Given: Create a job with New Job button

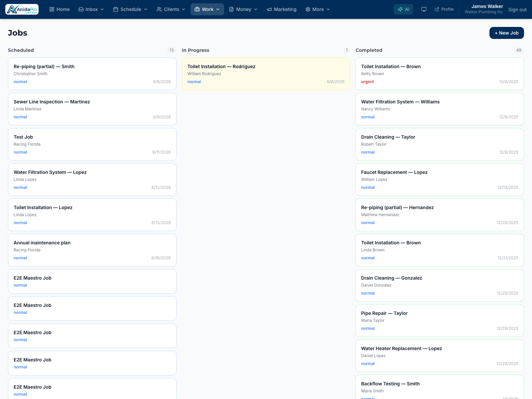Looking at the screenshot, I should pos(506,33).
